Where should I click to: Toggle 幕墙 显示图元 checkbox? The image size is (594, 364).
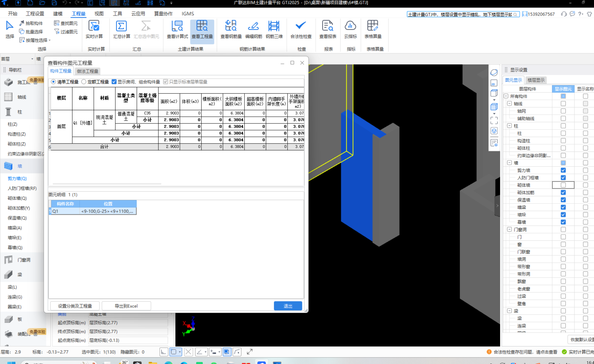pos(563,222)
